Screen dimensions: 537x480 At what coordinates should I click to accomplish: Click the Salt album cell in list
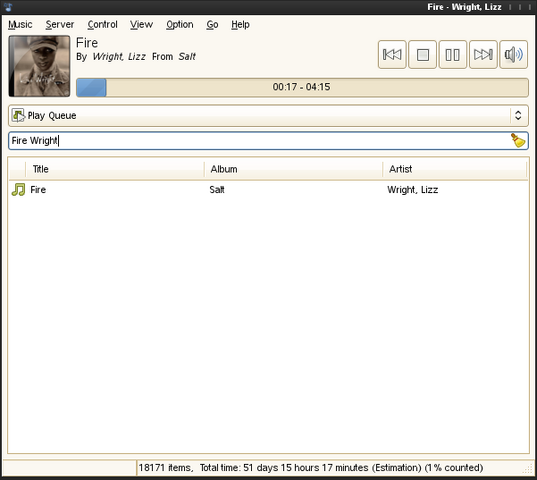[x=217, y=190]
